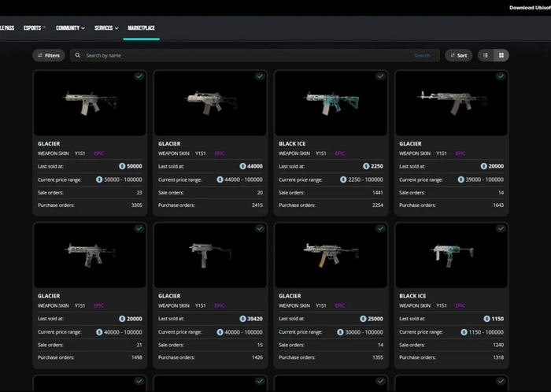This screenshot has width=551, height=392.
Task: Click the magnifying glass search icon
Action: point(78,56)
